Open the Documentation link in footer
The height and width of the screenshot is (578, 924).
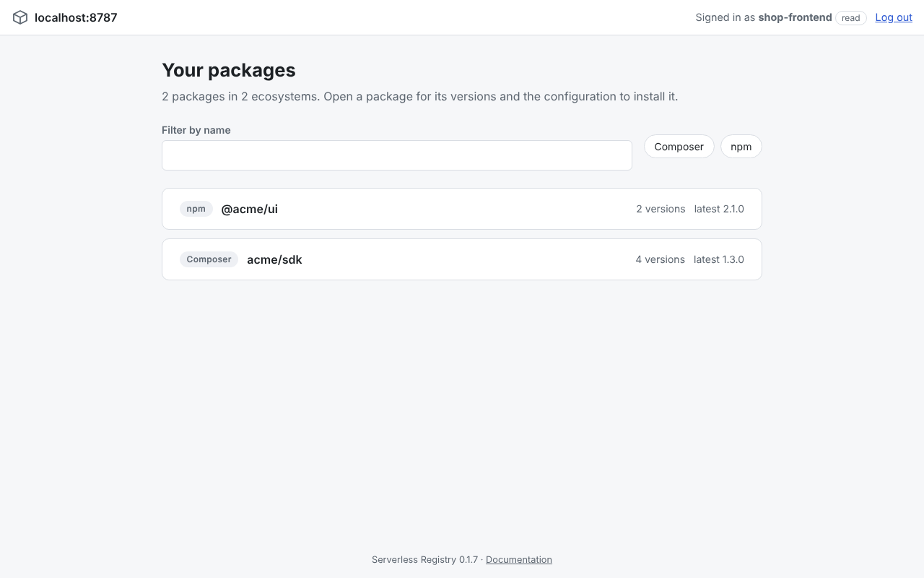tap(519, 559)
